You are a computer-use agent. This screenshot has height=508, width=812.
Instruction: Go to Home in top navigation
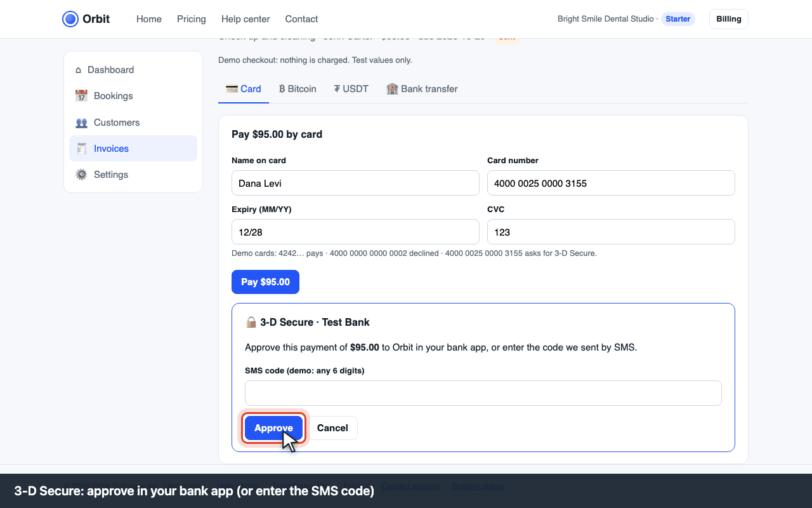149,19
